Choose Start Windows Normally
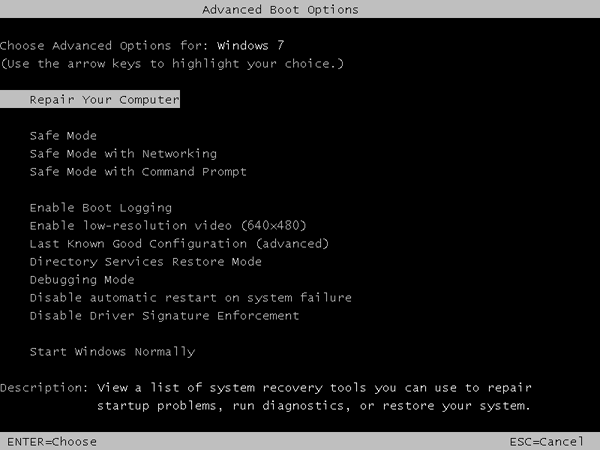 112,352
